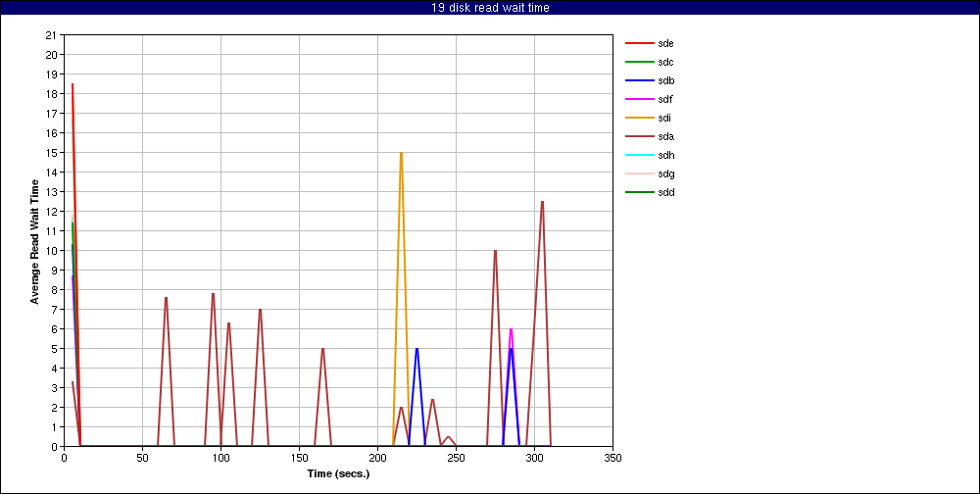Click the y-axis tick label 5
Viewport: 980px width, 494px height.
tap(54, 348)
